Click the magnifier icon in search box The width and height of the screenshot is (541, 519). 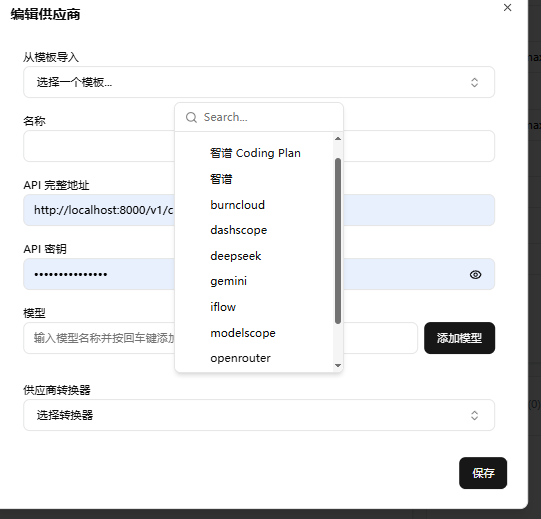[x=191, y=117]
